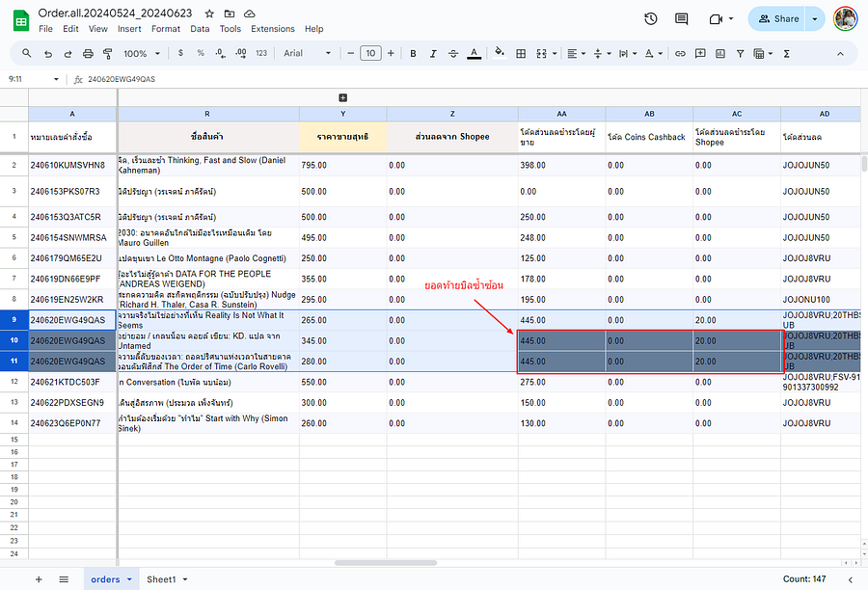Viewport: 868px width, 590px height.
Task: Add a new sheet with plus button
Action: coord(39,579)
